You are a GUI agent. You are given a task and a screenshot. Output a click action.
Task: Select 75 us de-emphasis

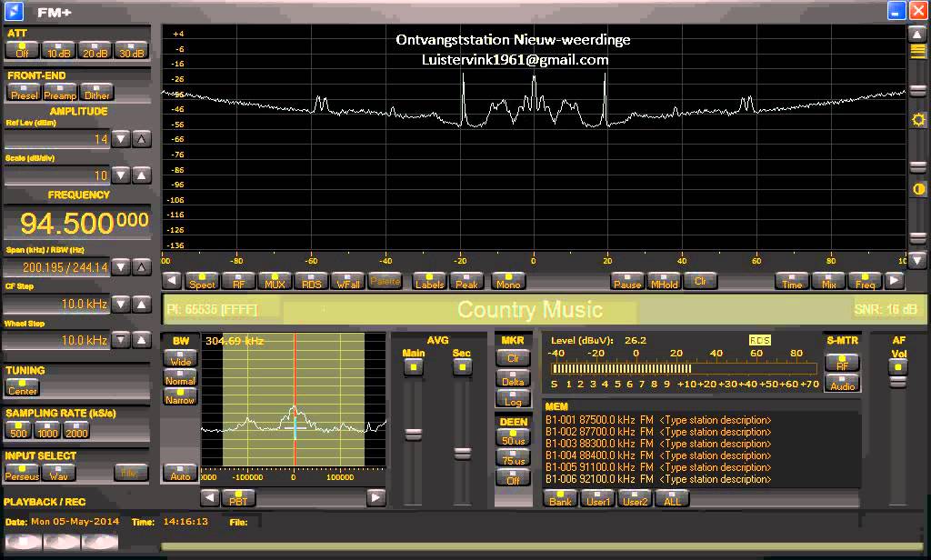(513, 457)
